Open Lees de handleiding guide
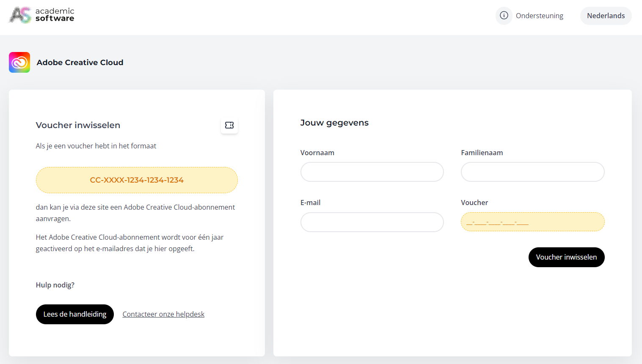 coord(75,314)
